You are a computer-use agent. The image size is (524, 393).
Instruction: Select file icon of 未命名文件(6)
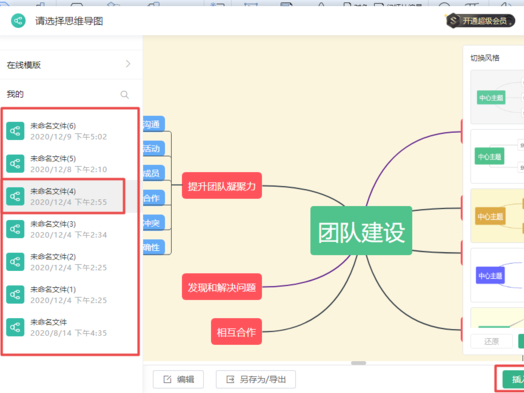[15, 131]
